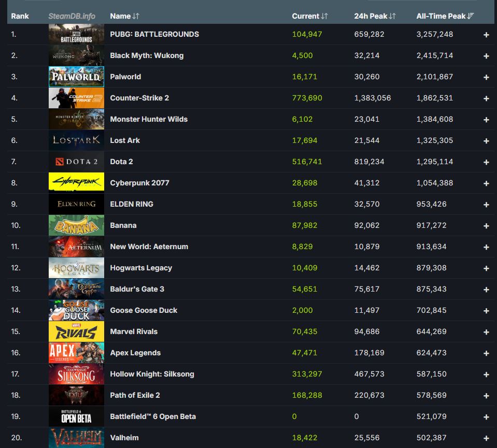Click the plus icon beside Cyberpunk 2077
The height and width of the screenshot is (448, 497).
pos(486,183)
